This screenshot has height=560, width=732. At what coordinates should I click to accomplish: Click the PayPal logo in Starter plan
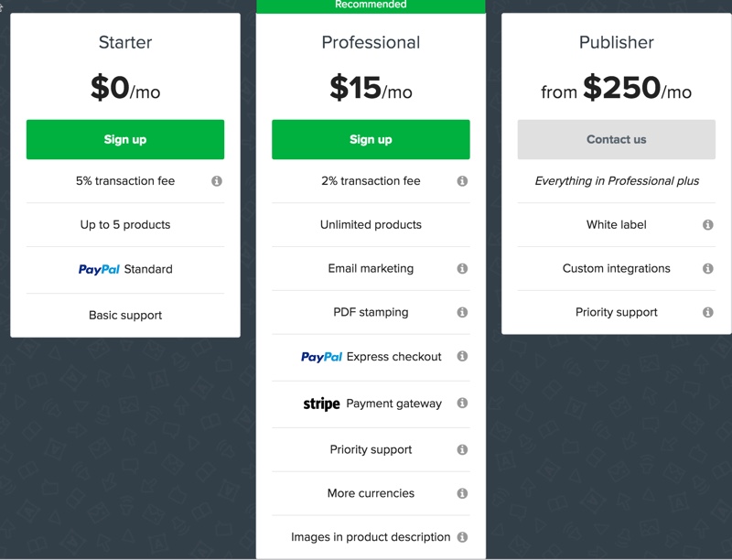point(99,269)
